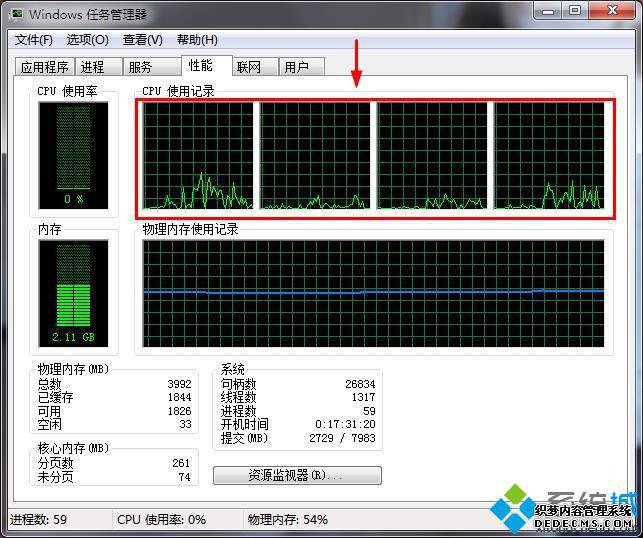Open the 帮助(H) menu
643x538 pixels.
[197, 40]
